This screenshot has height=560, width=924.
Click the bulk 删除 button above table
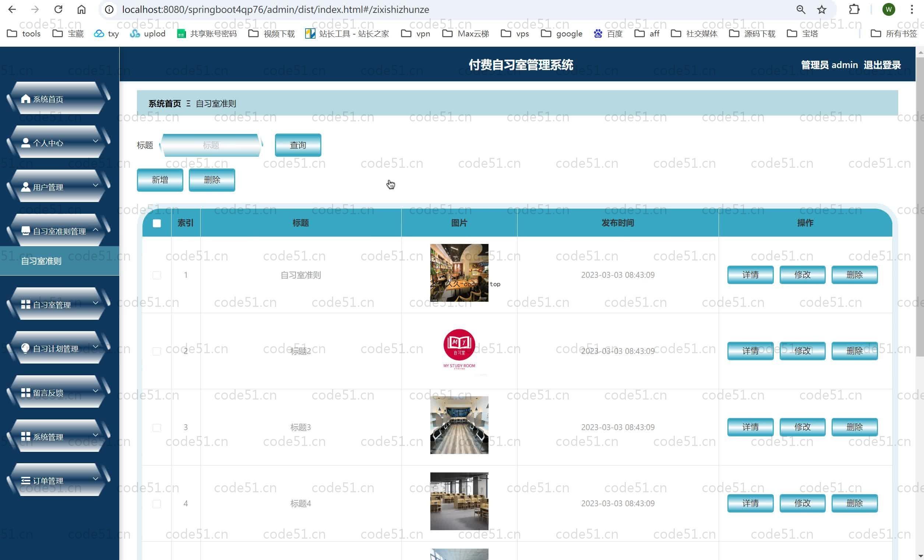pos(212,180)
